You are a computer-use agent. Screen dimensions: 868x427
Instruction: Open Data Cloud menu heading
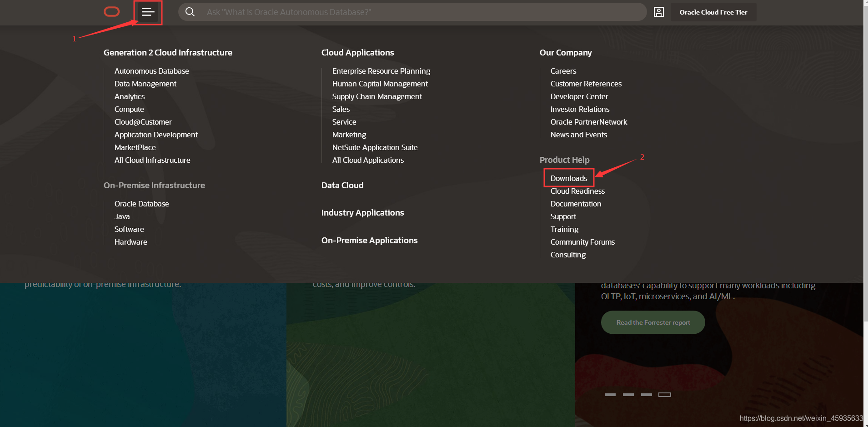(x=342, y=186)
